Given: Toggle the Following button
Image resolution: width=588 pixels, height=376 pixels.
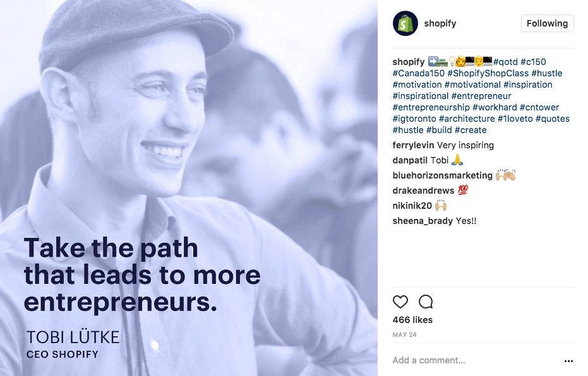Looking at the screenshot, I should pos(547,23).
